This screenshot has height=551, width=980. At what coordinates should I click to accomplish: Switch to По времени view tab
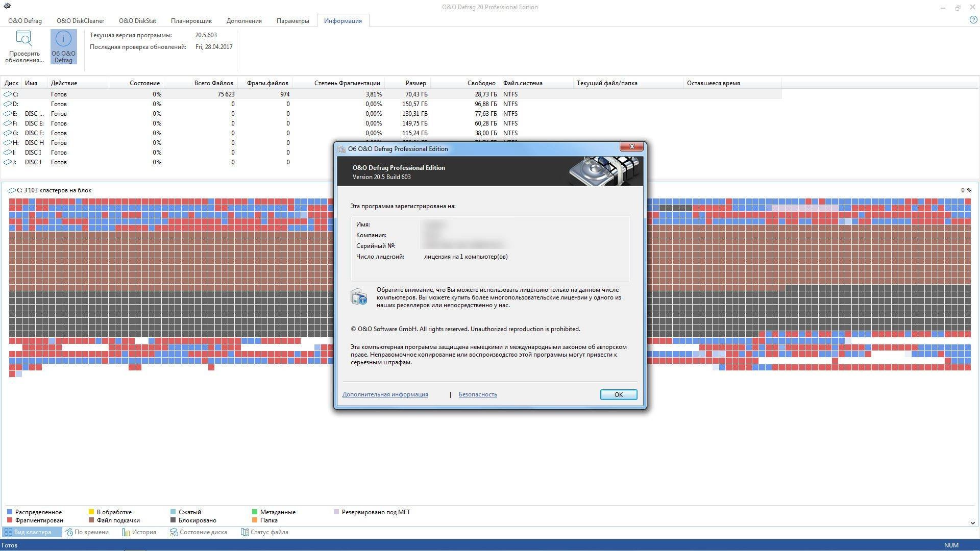tap(87, 532)
